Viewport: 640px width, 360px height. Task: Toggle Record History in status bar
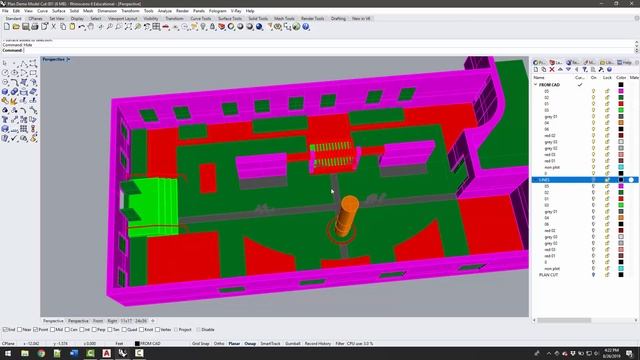[x=318, y=344]
